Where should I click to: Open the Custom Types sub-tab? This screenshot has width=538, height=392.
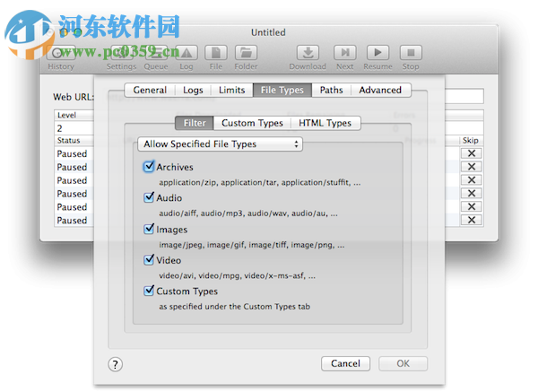(252, 123)
